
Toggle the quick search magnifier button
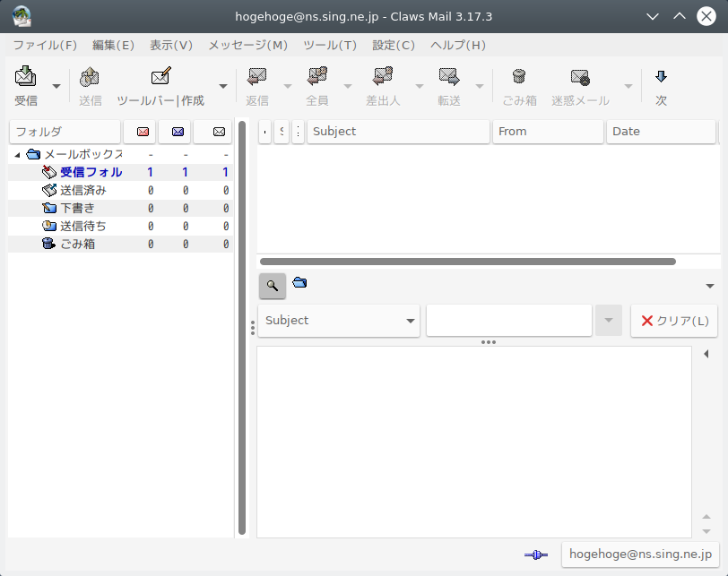(273, 286)
